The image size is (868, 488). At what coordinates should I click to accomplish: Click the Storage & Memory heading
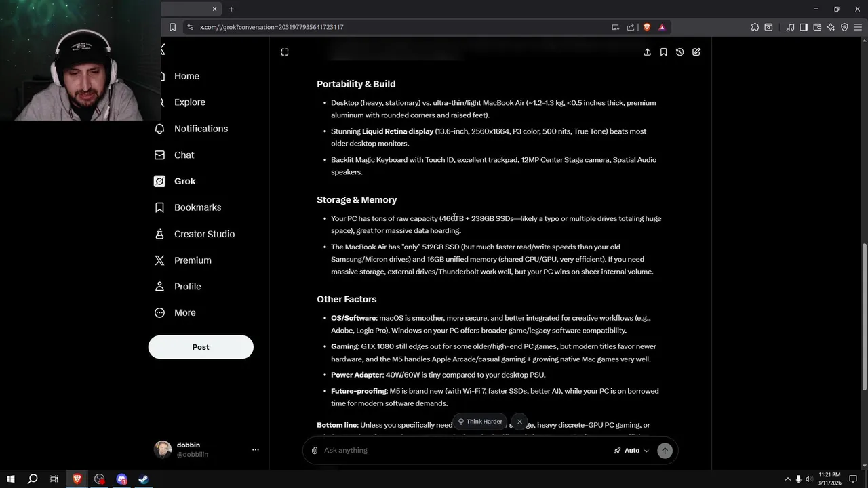(357, 200)
